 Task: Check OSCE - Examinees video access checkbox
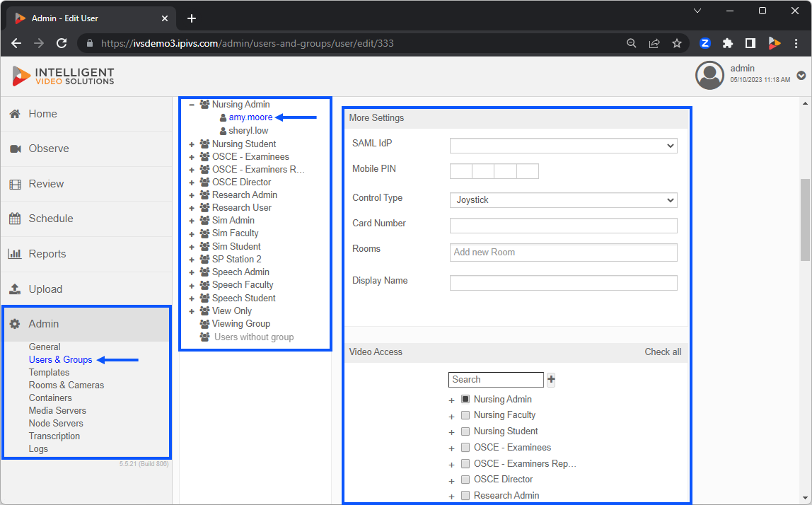pyautogui.click(x=465, y=448)
